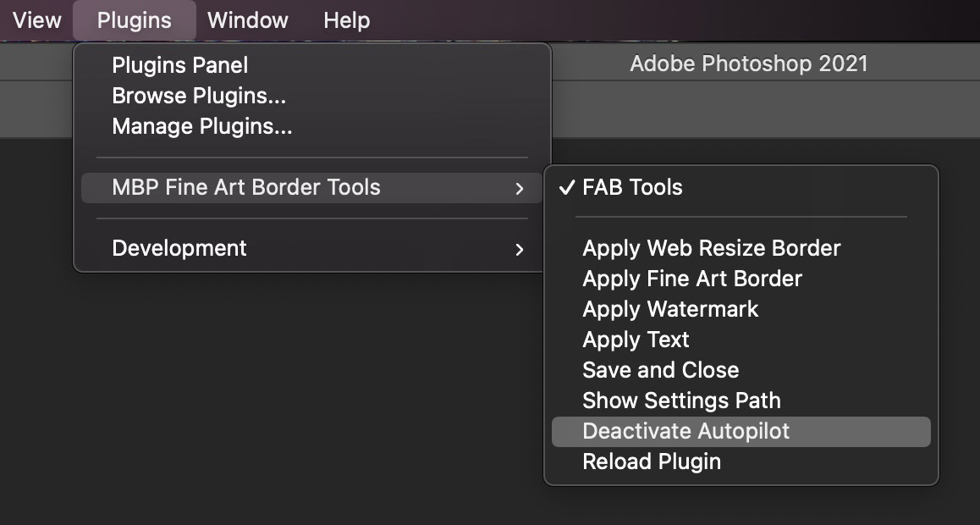Expand the Development submenu

(520, 249)
